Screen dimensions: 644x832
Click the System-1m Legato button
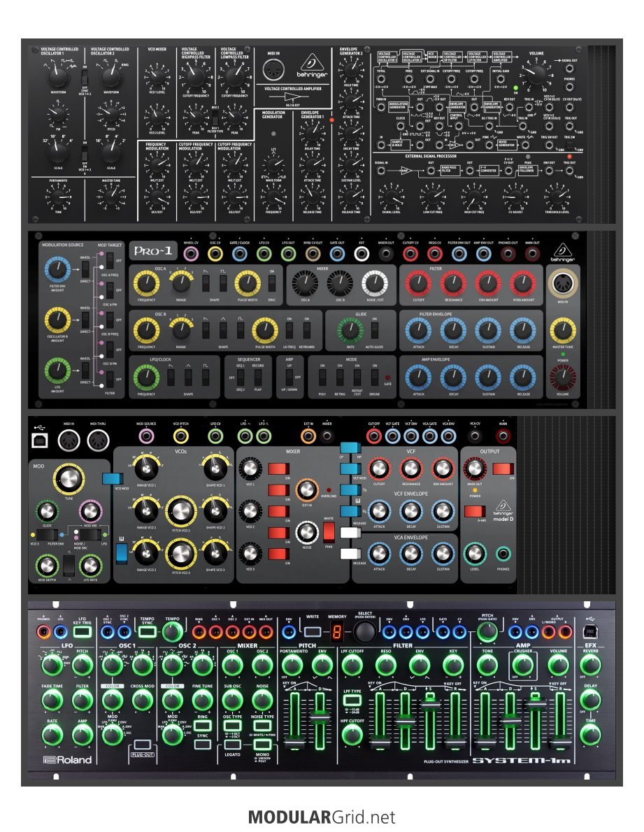tap(232, 744)
